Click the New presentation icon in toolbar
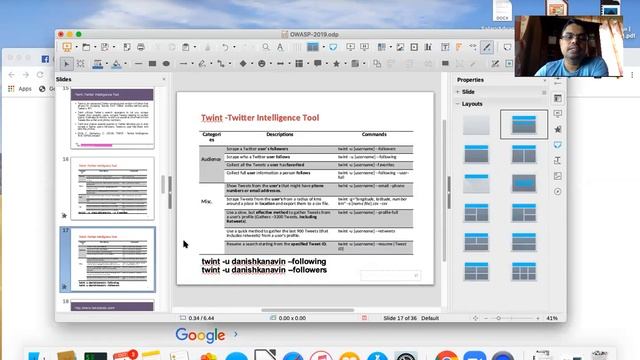640x360 pixels. pos(67,47)
